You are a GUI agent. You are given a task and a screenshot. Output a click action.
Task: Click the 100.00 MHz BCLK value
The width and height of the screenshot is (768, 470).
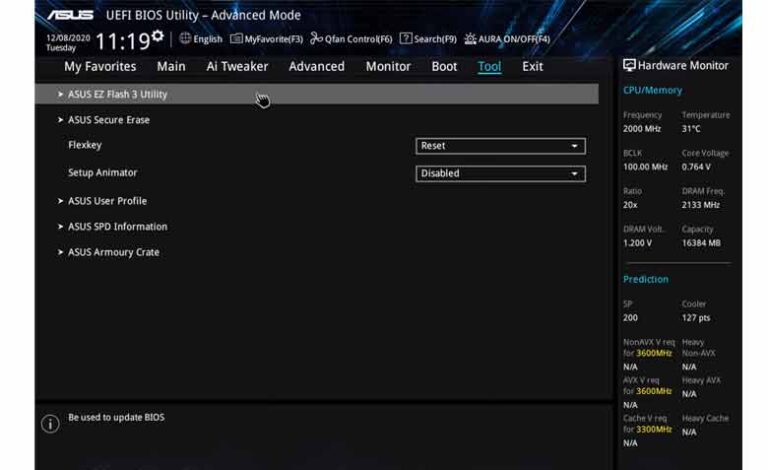(x=645, y=167)
